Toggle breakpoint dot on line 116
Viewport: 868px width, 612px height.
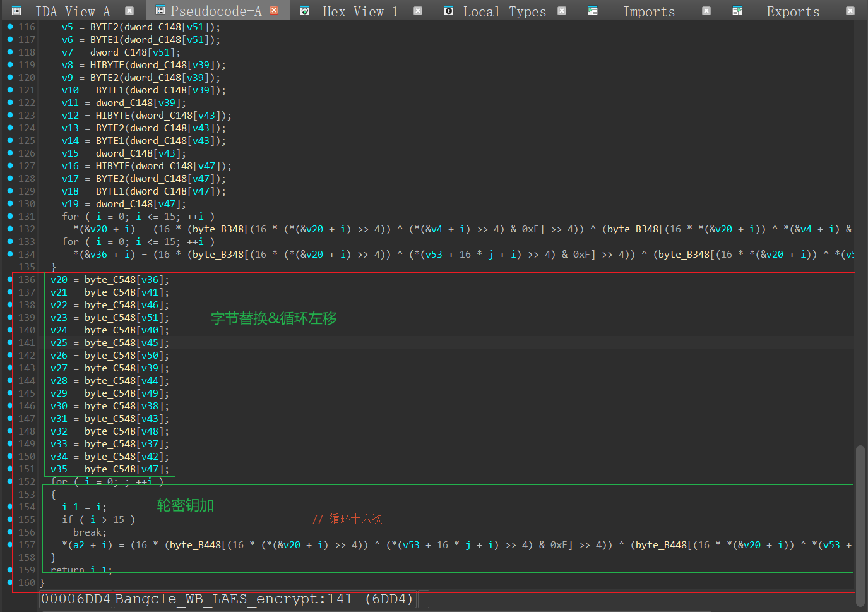pos(10,27)
